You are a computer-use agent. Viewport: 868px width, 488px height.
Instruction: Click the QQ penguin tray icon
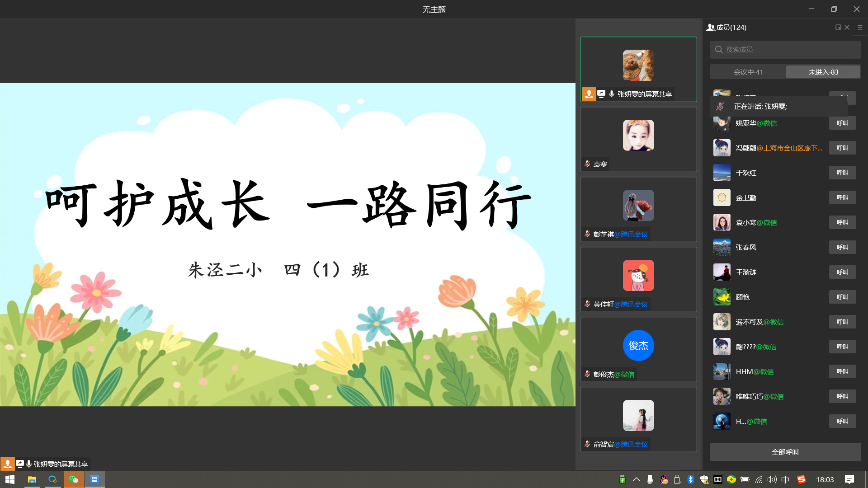664,479
